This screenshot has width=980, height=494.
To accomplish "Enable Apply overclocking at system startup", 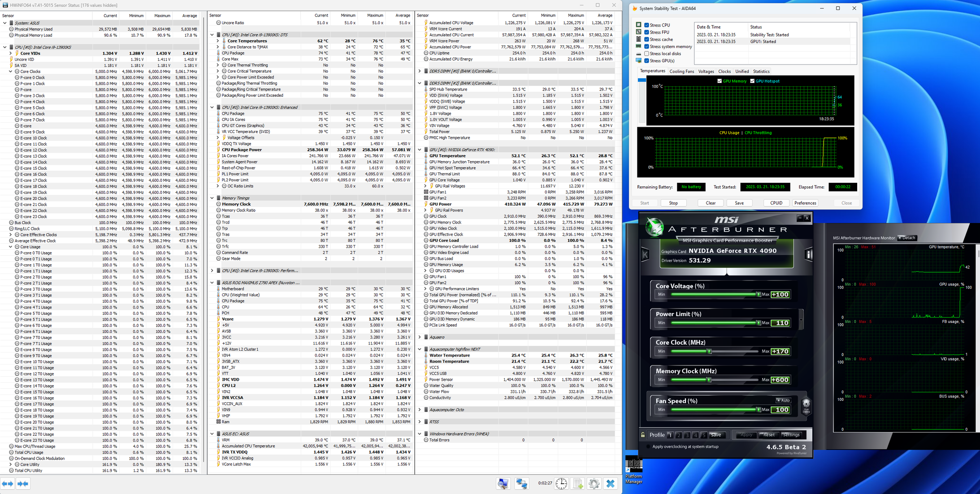I will click(x=648, y=447).
